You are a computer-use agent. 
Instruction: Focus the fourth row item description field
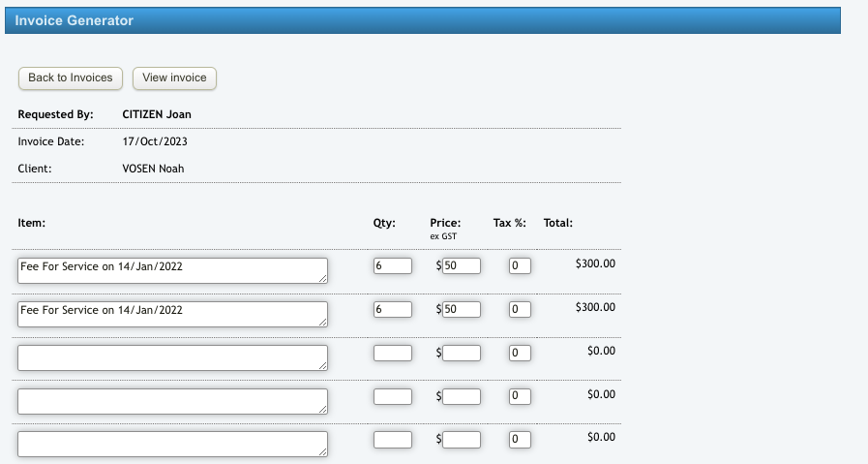[x=172, y=401]
